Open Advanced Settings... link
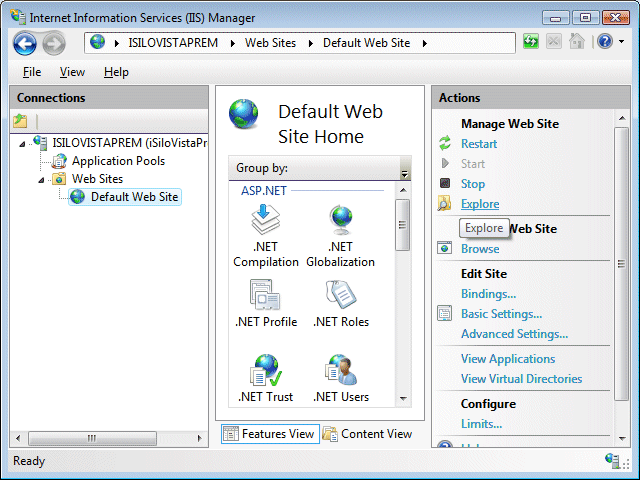The height and width of the screenshot is (480, 640). tap(514, 334)
